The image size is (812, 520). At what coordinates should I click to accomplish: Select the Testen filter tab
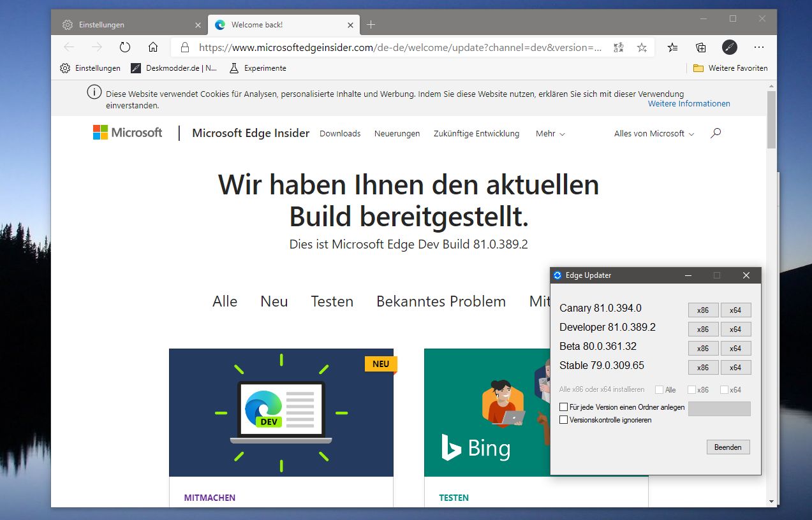tap(332, 301)
